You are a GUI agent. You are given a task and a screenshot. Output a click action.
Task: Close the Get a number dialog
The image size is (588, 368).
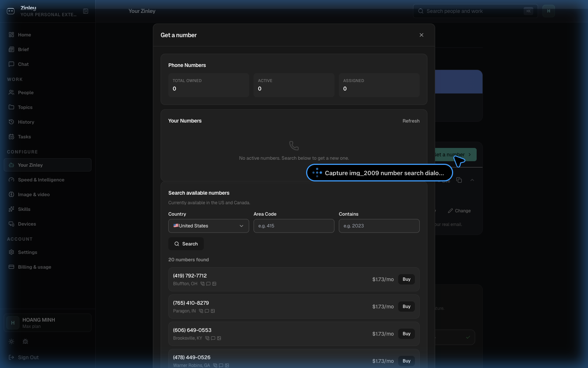point(422,35)
